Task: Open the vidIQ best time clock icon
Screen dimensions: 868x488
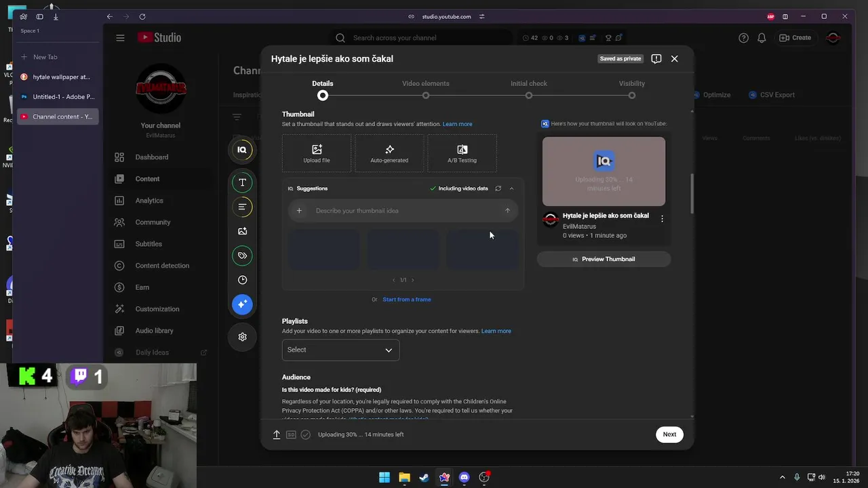Action: pos(242,280)
